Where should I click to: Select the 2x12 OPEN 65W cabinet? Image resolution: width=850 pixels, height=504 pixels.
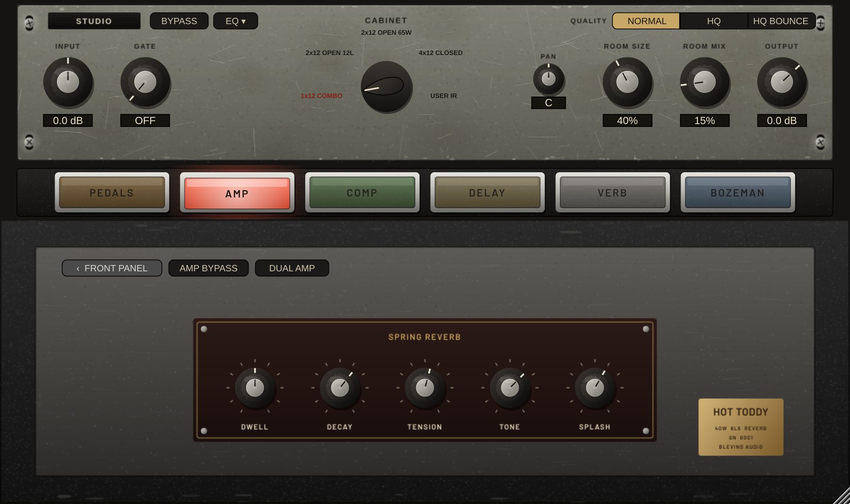tap(386, 32)
